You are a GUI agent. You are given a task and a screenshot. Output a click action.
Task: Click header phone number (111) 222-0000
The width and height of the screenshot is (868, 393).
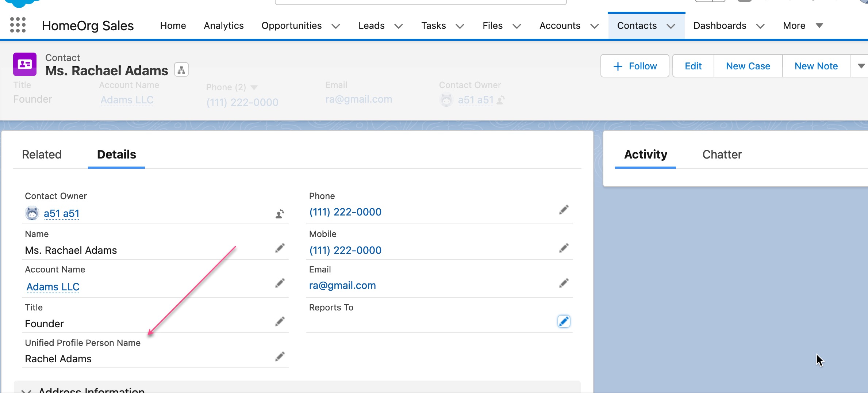point(242,102)
